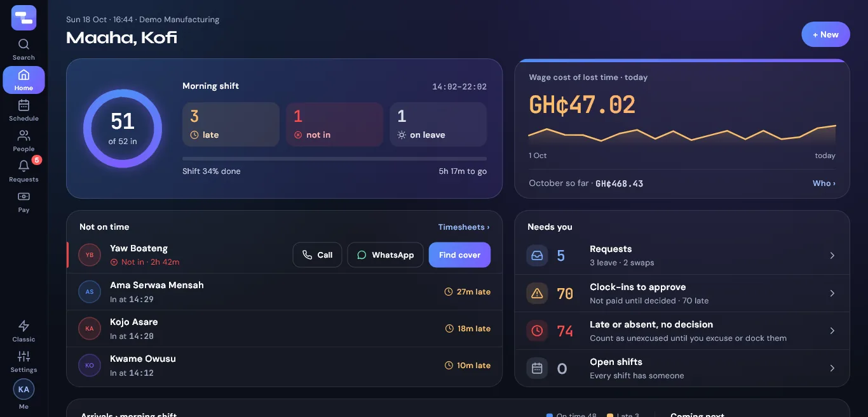Open Requests notifications bell
The height and width of the screenshot is (417, 868).
24,171
